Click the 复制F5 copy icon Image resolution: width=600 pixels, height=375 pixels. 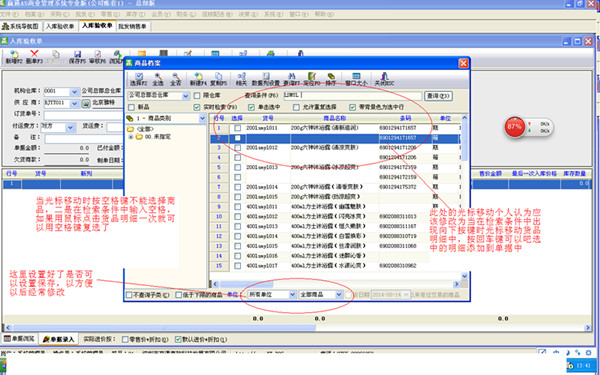(218, 80)
